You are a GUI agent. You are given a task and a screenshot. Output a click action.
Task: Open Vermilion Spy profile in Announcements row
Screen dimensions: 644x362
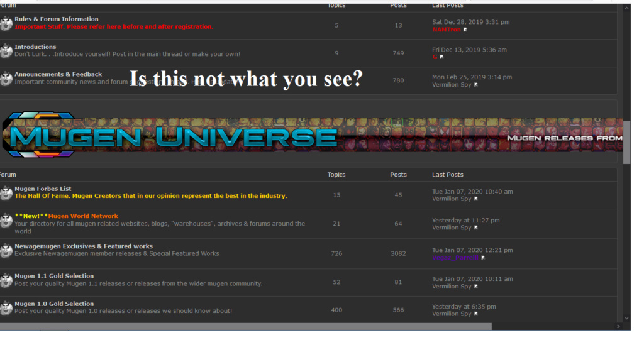[x=452, y=85]
